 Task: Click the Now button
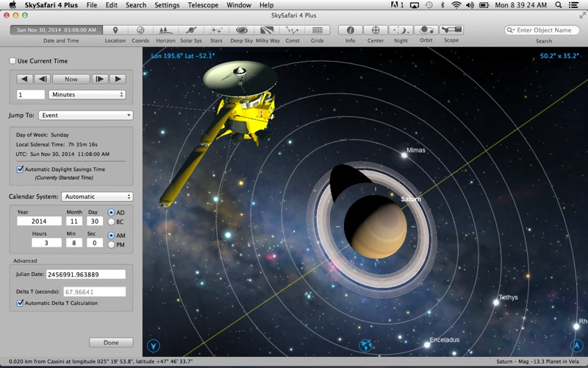click(x=71, y=79)
